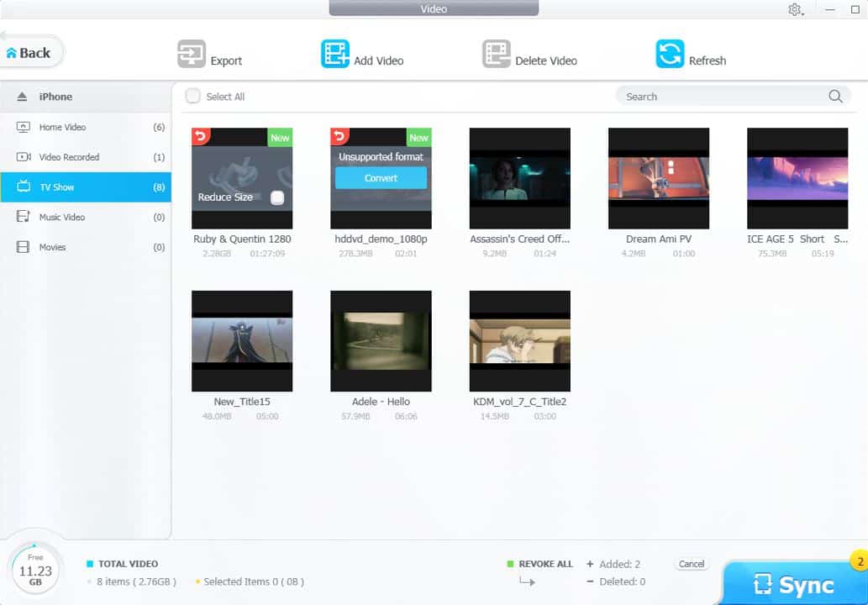This screenshot has height=605, width=868.
Task: Click the Add Video label
Action: tap(379, 60)
